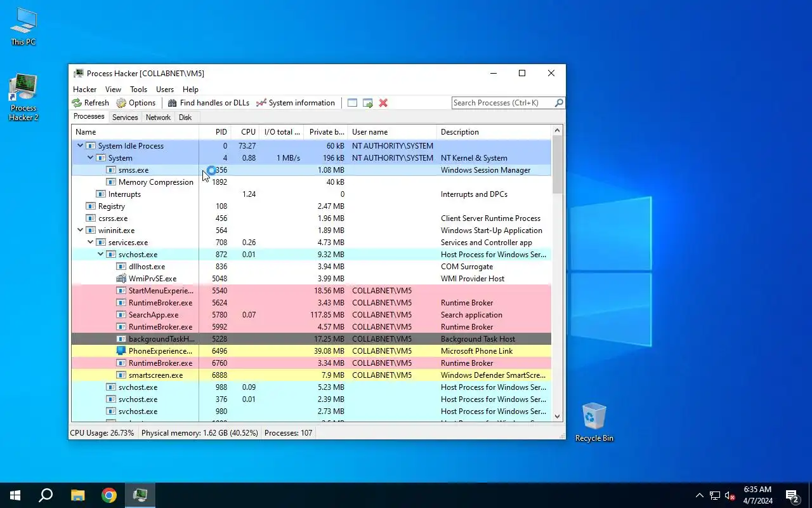Select the Memory Compression row
The height and width of the screenshot is (508, 812).
tap(311, 182)
